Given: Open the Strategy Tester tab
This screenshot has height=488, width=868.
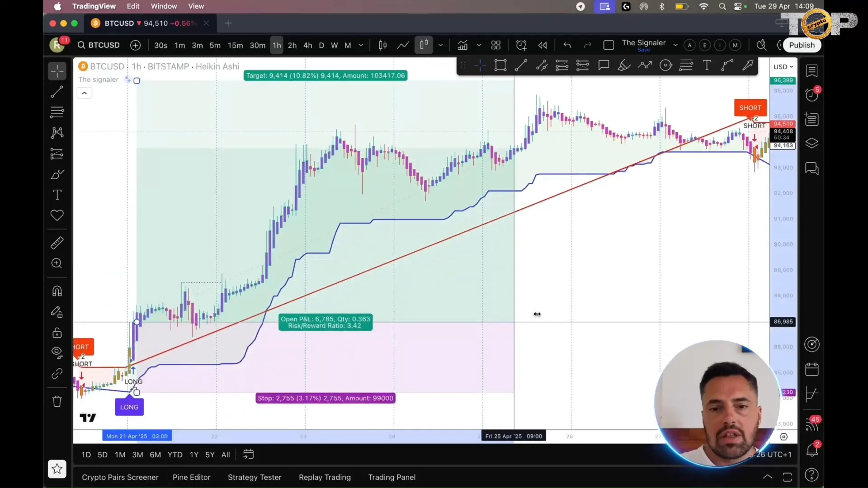Looking at the screenshot, I should coord(255,477).
